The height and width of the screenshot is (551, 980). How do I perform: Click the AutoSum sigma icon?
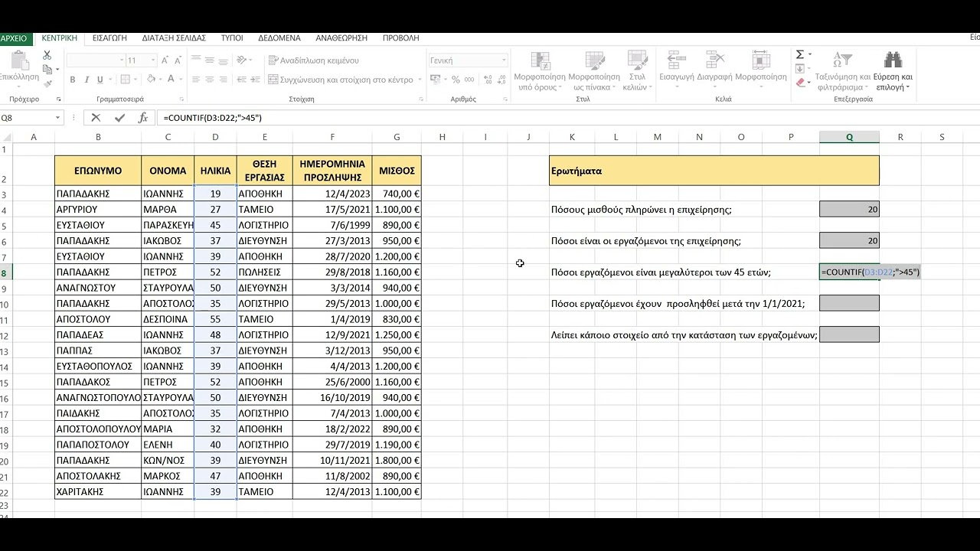[799, 55]
